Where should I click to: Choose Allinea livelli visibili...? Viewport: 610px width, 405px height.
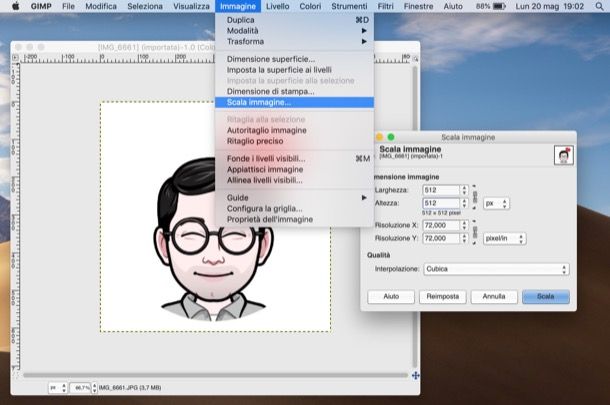pos(294,181)
